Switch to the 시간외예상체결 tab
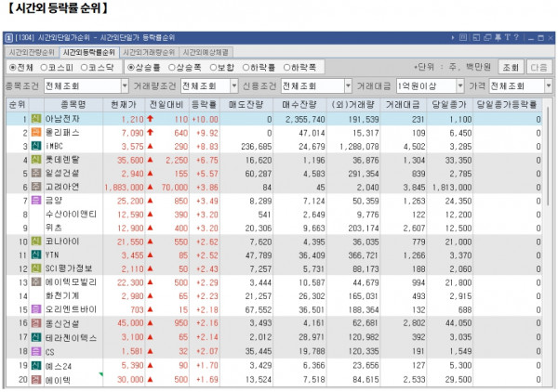The width and height of the screenshot is (558, 392). click(206, 52)
